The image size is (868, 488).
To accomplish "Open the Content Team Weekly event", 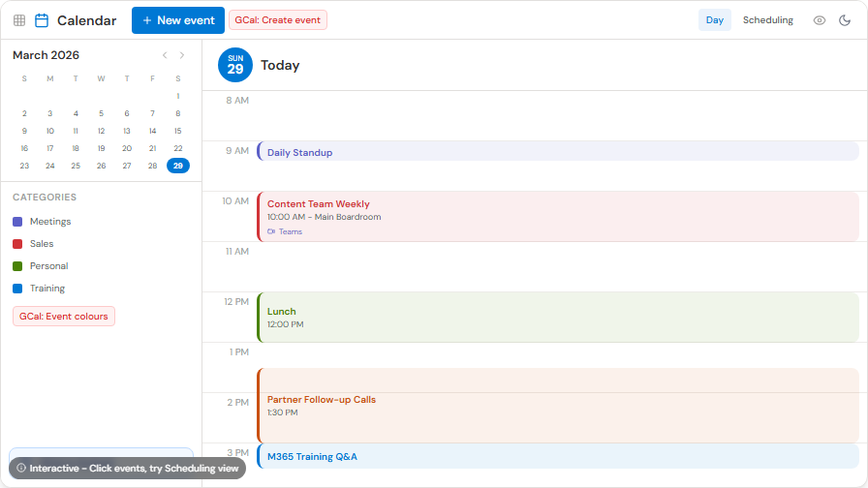I will (x=557, y=216).
